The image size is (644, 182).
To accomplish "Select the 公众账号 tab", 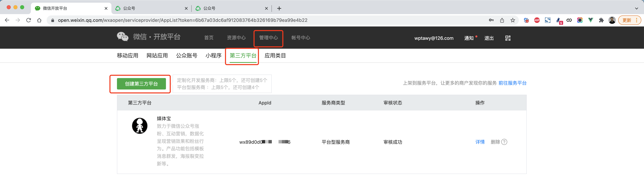I will (186, 56).
